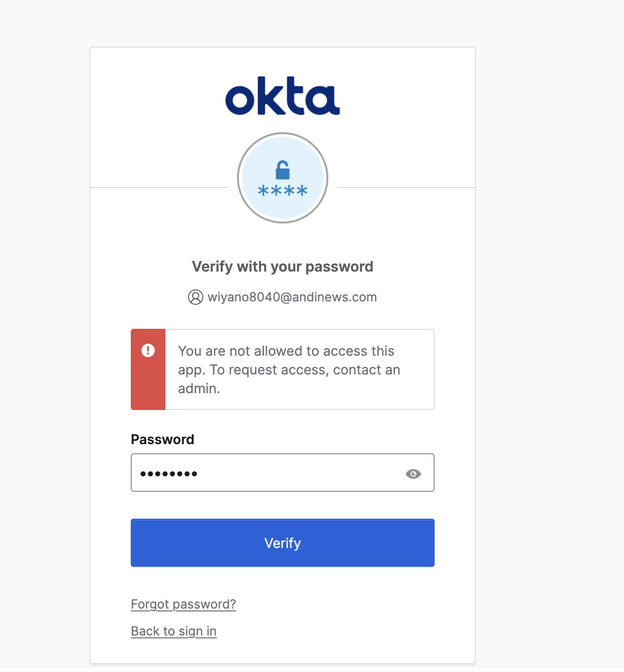Toggle password visibility with the eye icon

pyautogui.click(x=413, y=474)
